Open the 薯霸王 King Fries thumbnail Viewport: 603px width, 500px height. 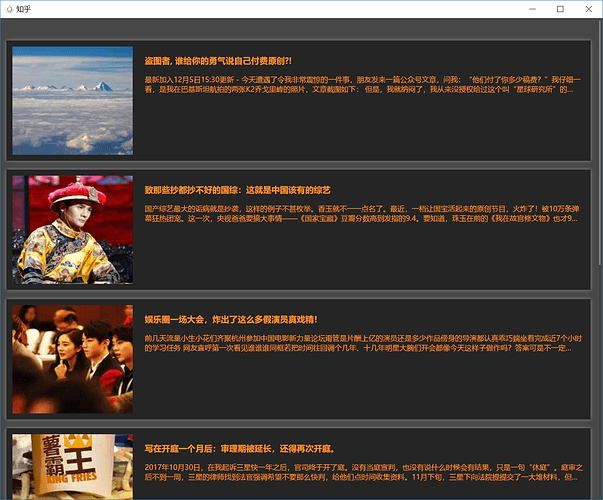point(73,467)
